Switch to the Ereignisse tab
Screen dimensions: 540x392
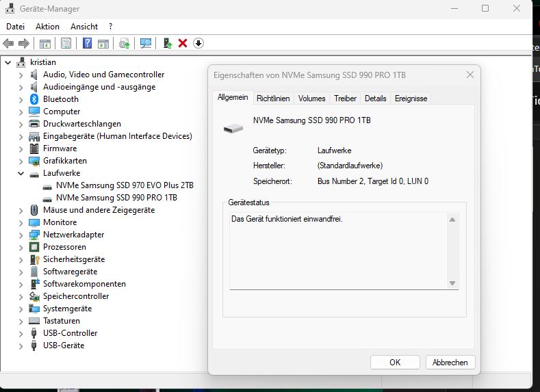pos(411,99)
